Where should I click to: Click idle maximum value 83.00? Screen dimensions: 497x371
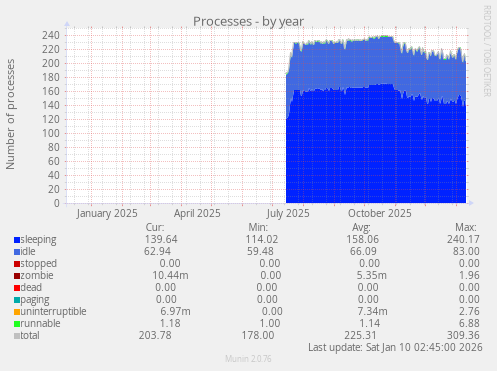pos(466,251)
